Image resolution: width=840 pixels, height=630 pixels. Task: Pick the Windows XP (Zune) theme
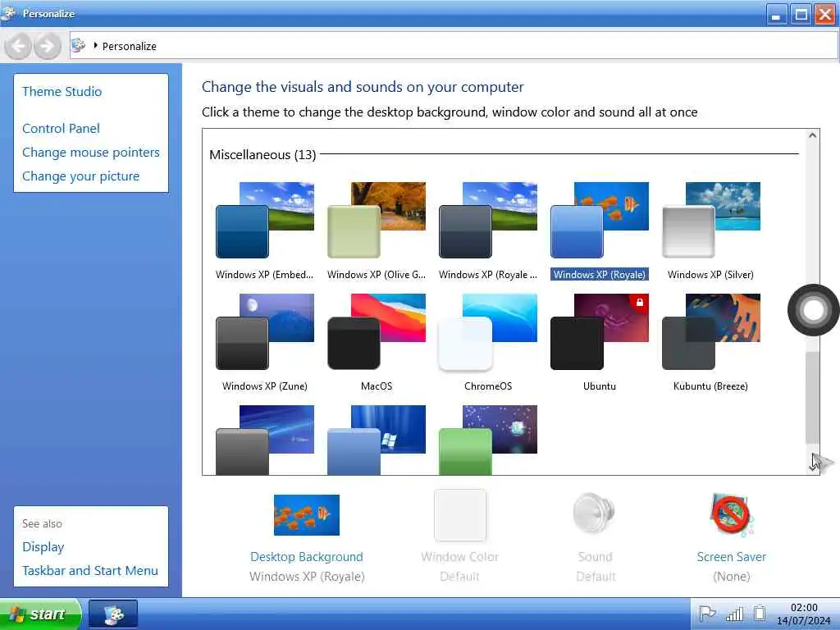click(x=265, y=331)
